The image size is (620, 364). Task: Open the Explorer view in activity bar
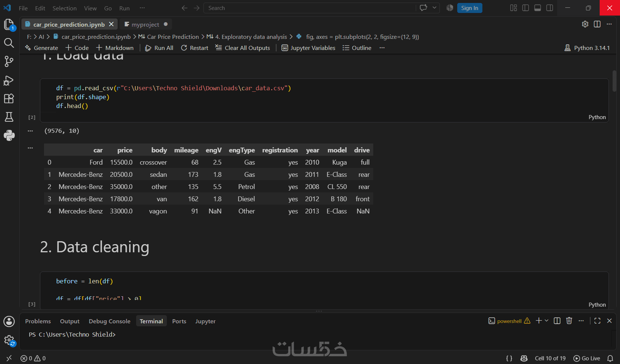coord(9,24)
